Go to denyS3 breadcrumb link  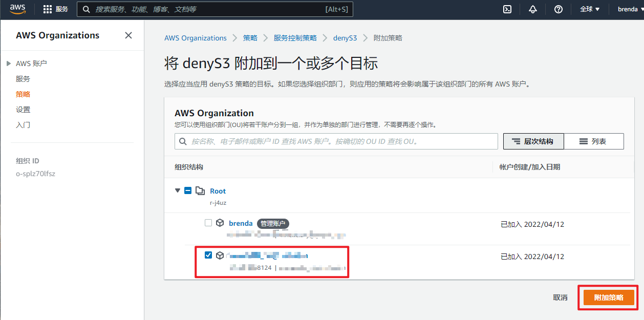coord(345,38)
